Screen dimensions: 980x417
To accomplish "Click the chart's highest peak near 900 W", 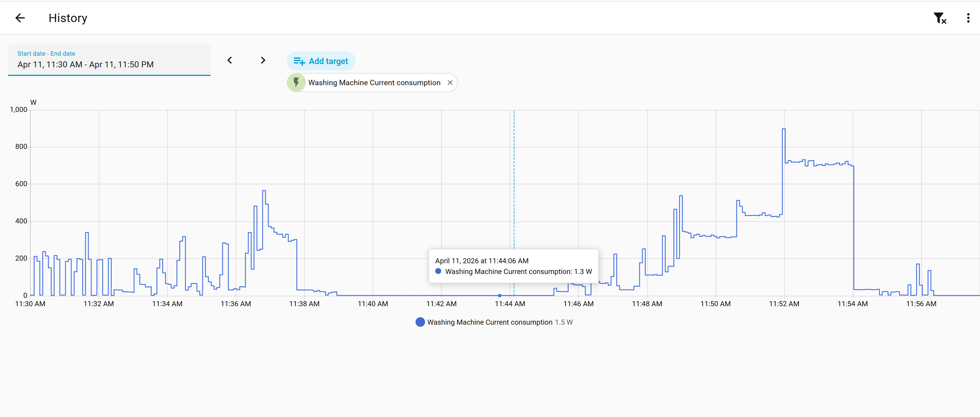I will point(783,129).
